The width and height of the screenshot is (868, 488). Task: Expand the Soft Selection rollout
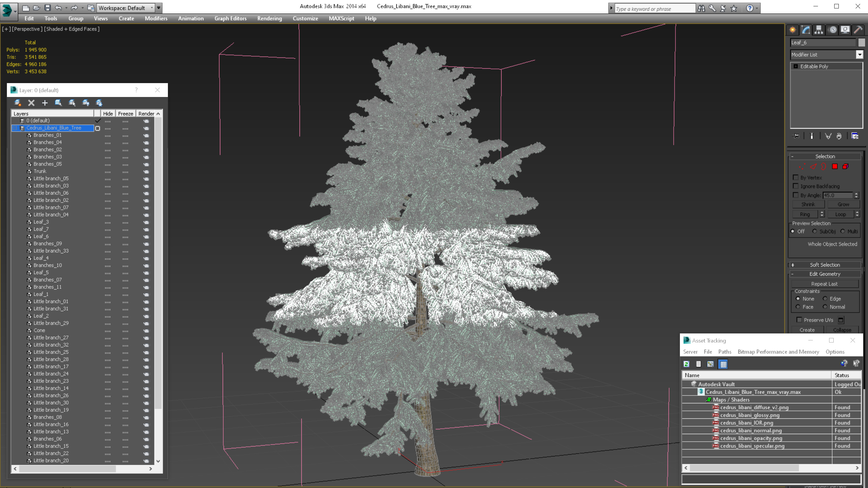[x=825, y=265]
